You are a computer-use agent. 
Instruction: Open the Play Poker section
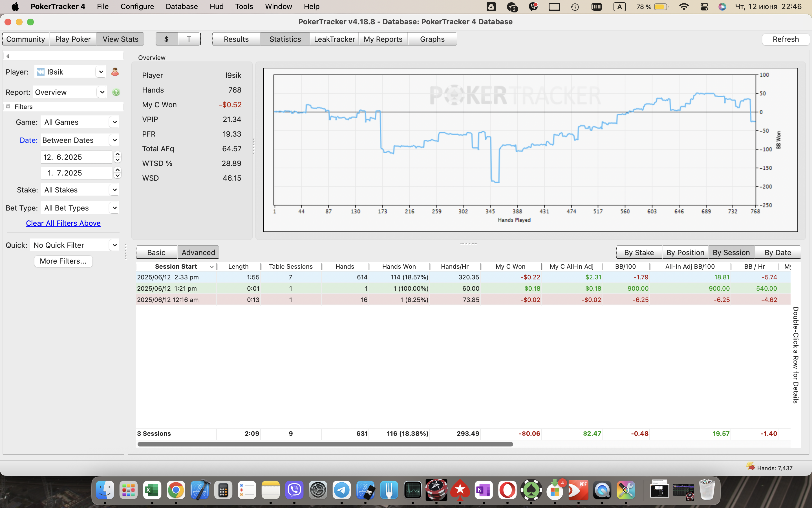pos(73,39)
